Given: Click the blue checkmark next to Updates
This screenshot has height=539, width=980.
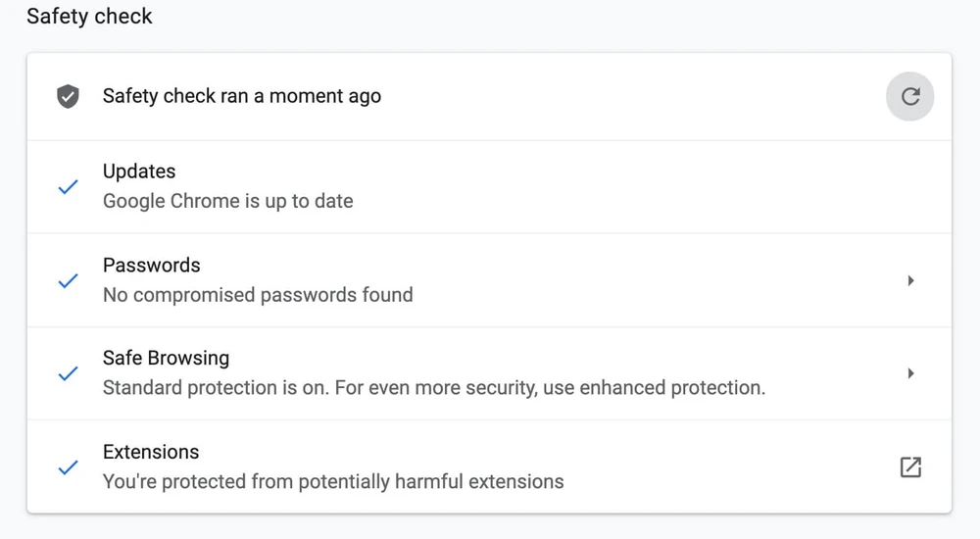Looking at the screenshot, I should [68, 186].
